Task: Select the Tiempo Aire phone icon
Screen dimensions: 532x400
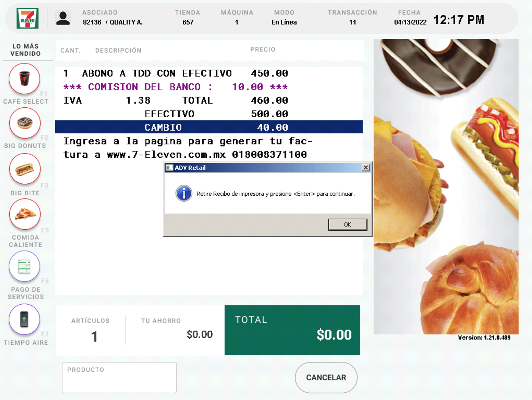Action: (x=24, y=319)
